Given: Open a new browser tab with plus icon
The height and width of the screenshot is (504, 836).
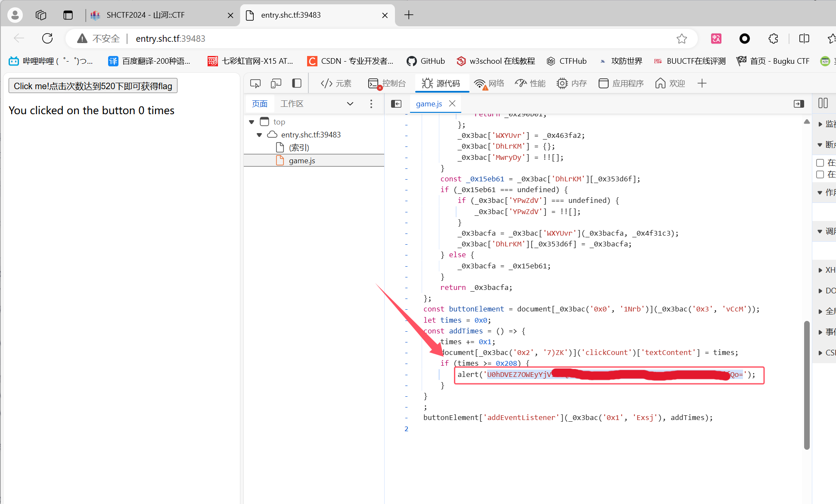Looking at the screenshot, I should coord(409,15).
